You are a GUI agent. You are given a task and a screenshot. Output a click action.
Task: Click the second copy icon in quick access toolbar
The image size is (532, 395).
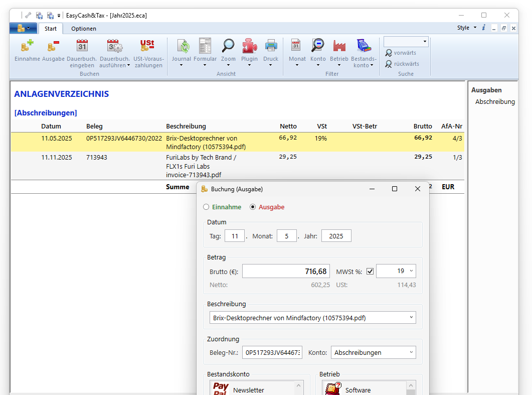[x=50, y=15]
